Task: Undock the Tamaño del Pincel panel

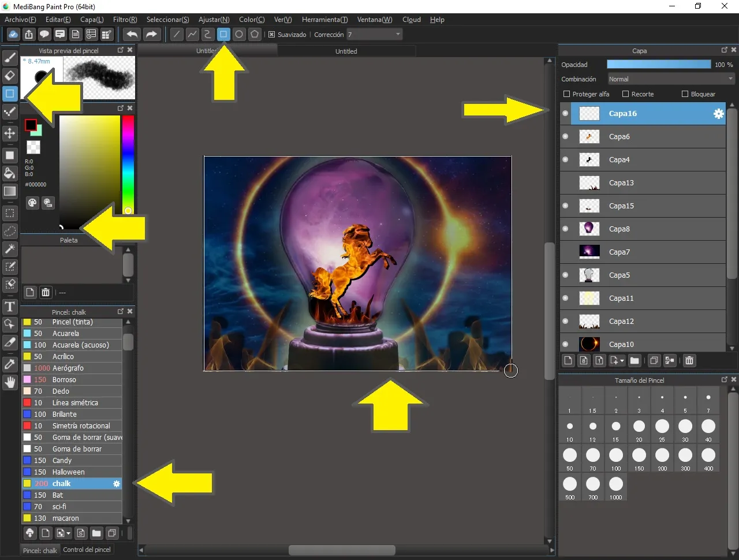Action: [725, 379]
